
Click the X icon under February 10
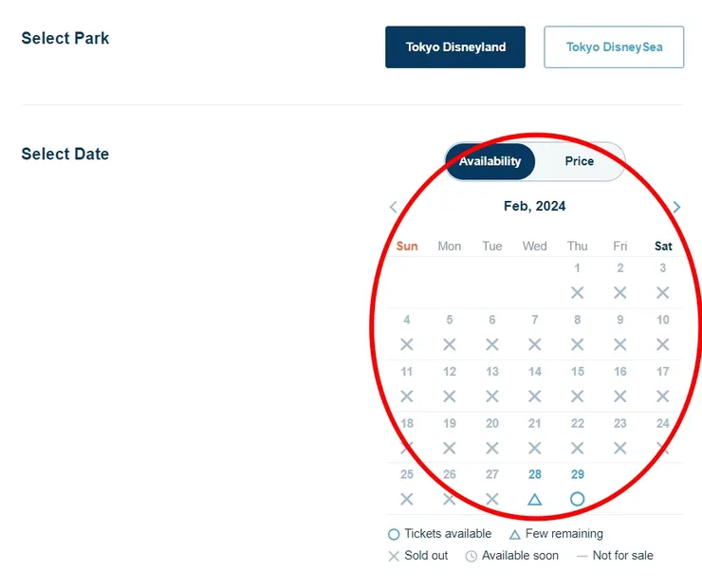663,345
